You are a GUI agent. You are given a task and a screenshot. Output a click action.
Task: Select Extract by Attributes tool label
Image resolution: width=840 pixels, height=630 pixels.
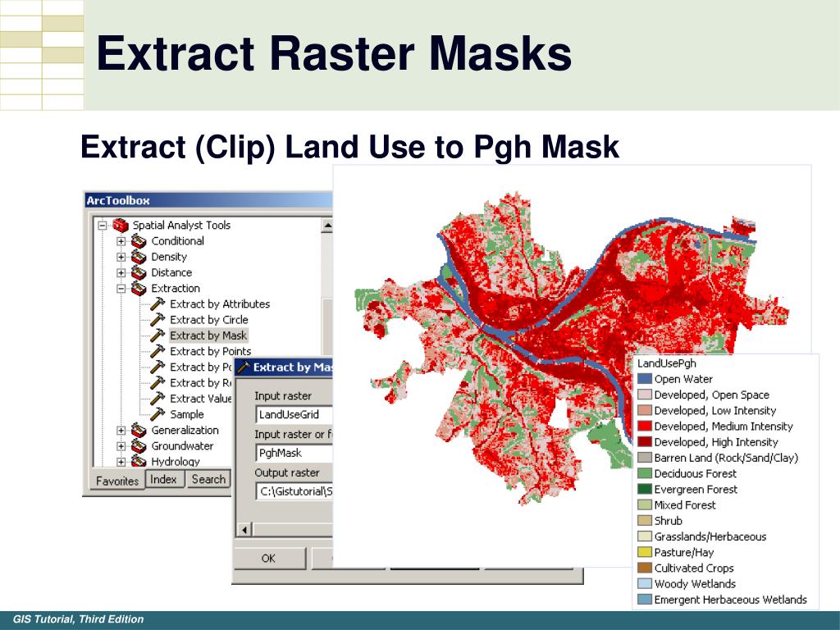click(x=220, y=304)
